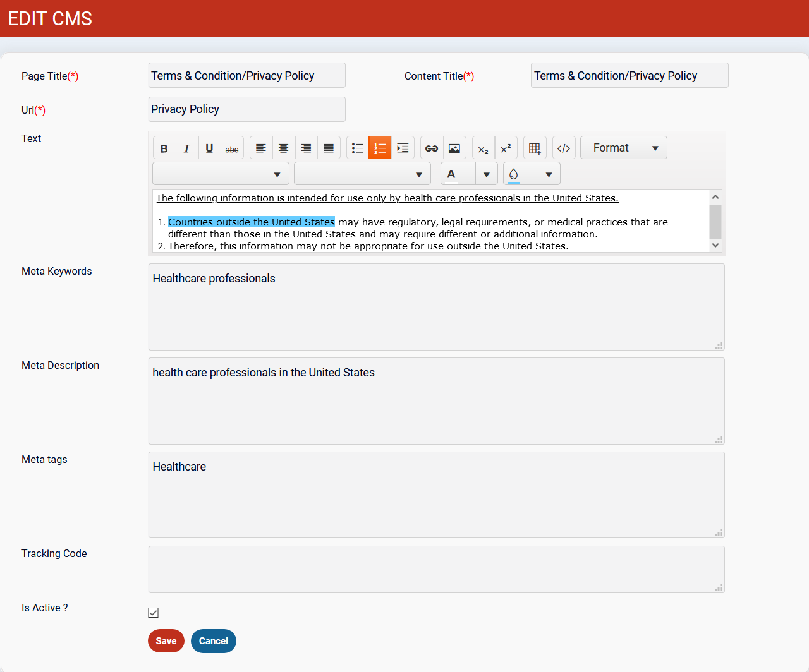Click the editor scrollbar thumb
The height and width of the screenshot is (672, 809).
pyautogui.click(x=715, y=221)
